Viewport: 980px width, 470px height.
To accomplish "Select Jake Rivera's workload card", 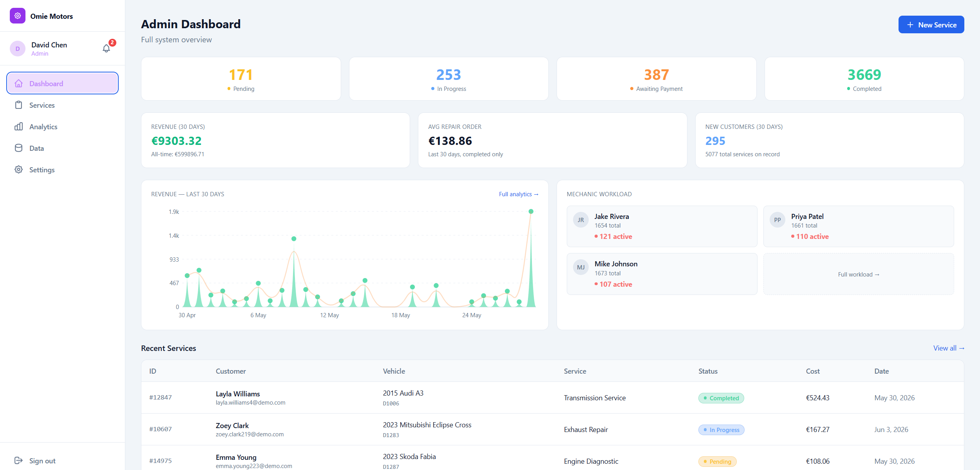I will tap(662, 226).
